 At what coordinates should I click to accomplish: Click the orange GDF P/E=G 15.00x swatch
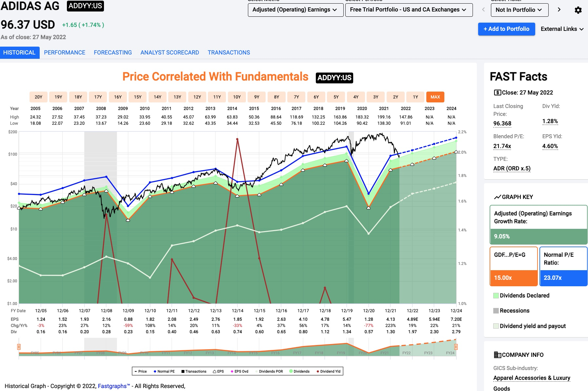coord(514,278)
